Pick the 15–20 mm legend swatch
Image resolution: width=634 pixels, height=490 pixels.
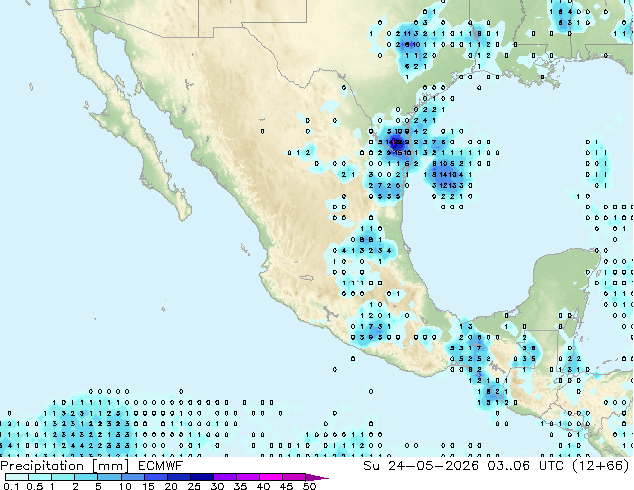pos(156,477)
